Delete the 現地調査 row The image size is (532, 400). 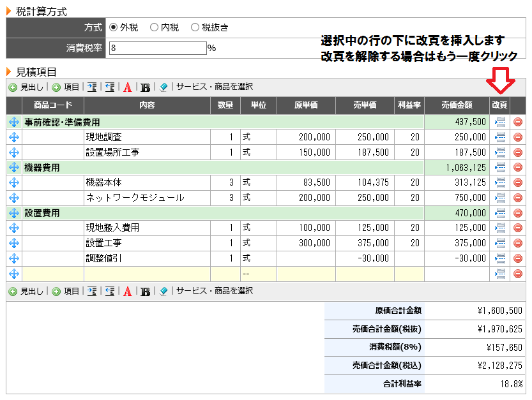point(518,137)
